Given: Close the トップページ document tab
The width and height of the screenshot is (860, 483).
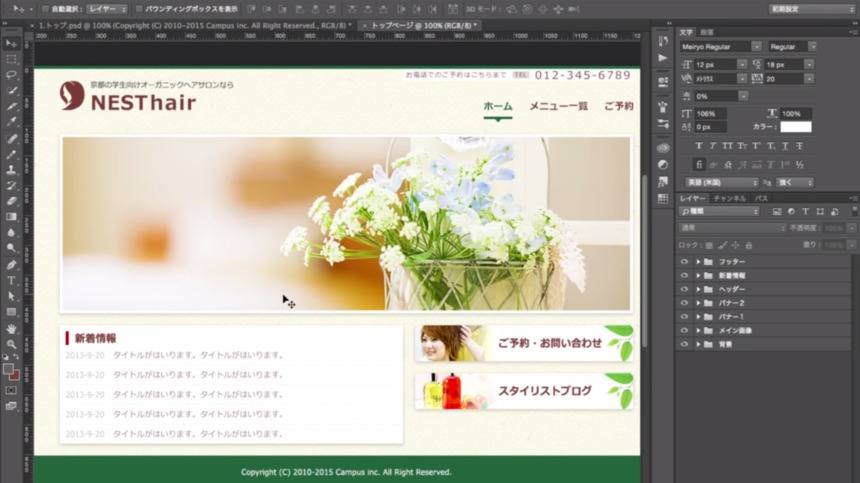Looking at the screenshot, I should pos(364,26).
